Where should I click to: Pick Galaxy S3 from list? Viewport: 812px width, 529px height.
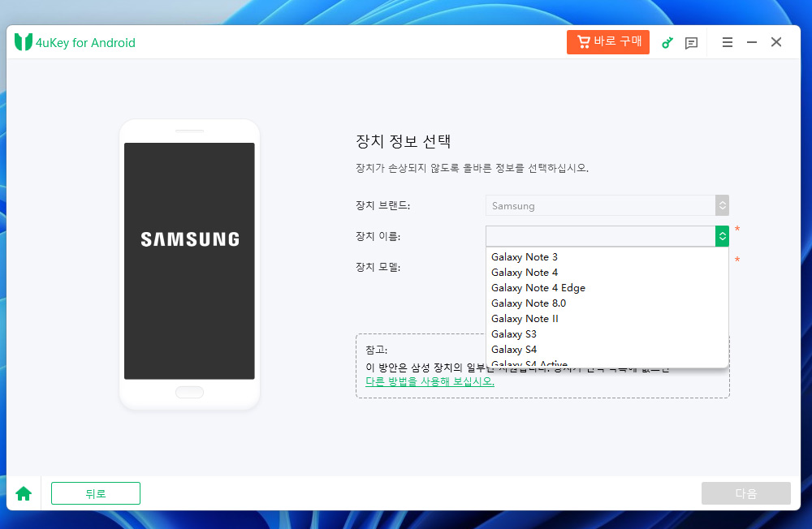click(x=607, y=334)
